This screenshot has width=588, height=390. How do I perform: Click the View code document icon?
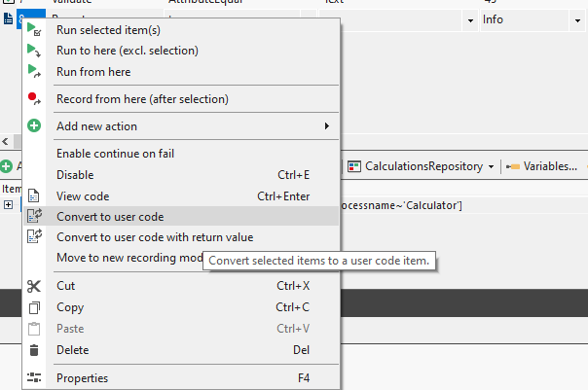pos(34,196)
